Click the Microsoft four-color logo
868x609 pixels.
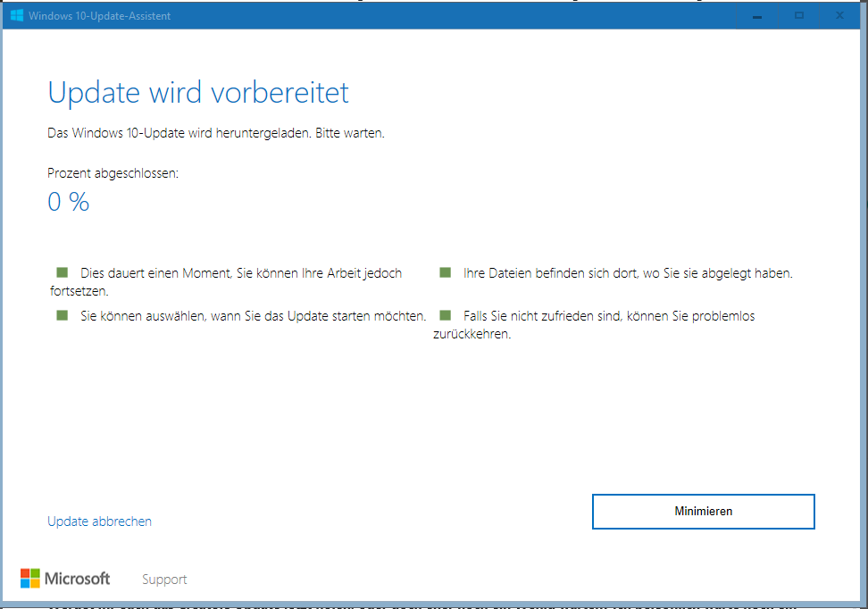[30, 579]
